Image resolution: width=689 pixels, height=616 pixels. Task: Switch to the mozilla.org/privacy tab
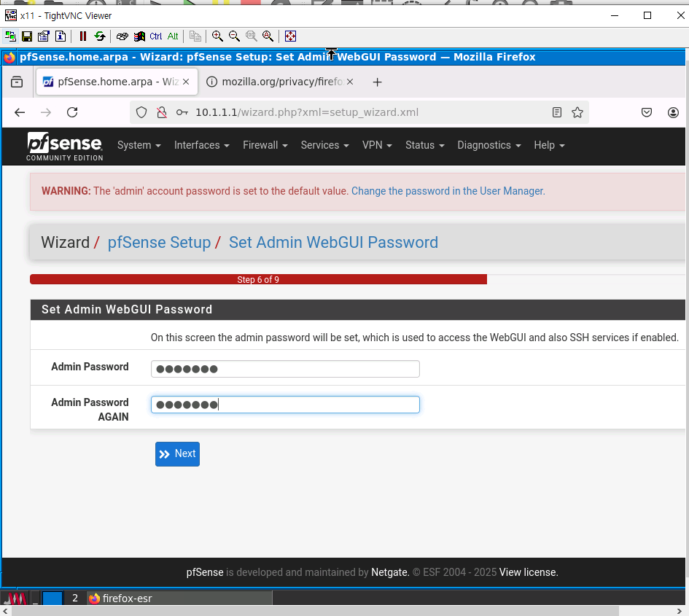coord(281,82)
